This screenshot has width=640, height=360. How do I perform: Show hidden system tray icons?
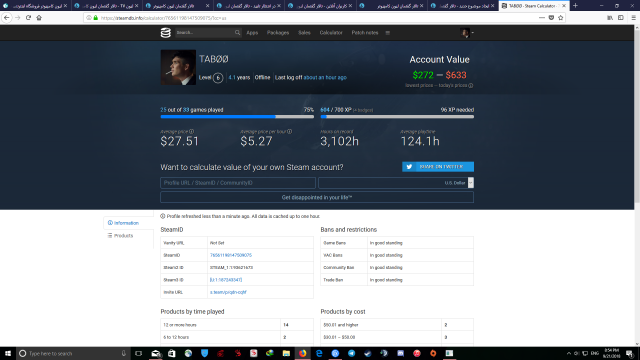tap(569, 353)
